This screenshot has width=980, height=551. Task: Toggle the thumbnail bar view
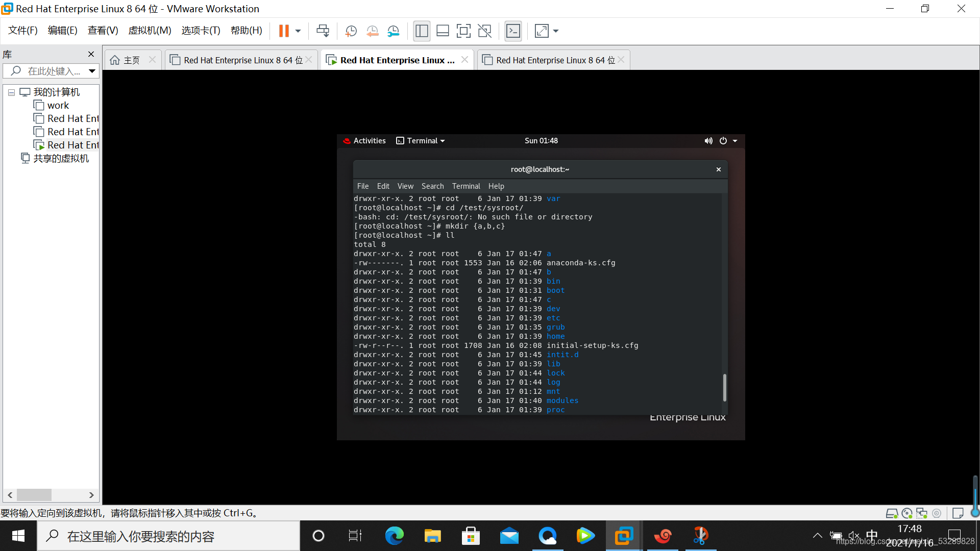(x=443, y=31)
